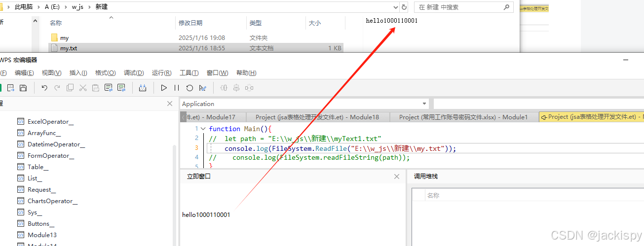This screenshot has height=246, width=644.
Task: Open the 视图(V) menu
Action: coord(51,73)
